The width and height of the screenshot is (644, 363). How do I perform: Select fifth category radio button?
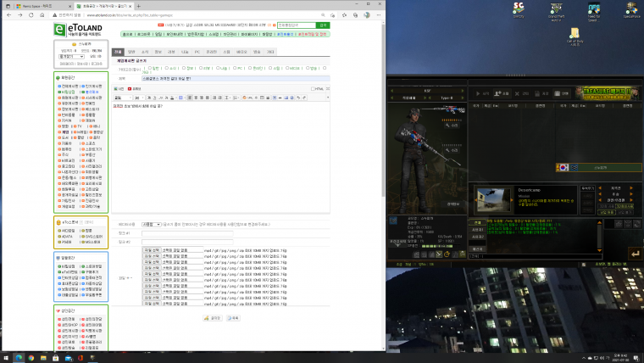pos(218,68)
